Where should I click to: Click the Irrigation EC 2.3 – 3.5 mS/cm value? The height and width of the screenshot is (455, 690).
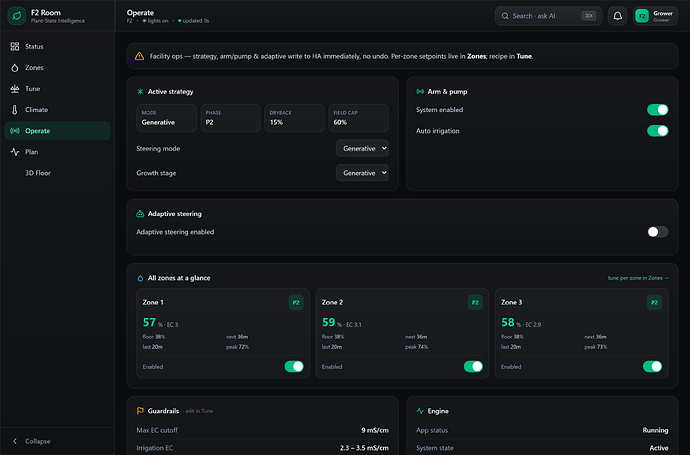click(364, 448)
